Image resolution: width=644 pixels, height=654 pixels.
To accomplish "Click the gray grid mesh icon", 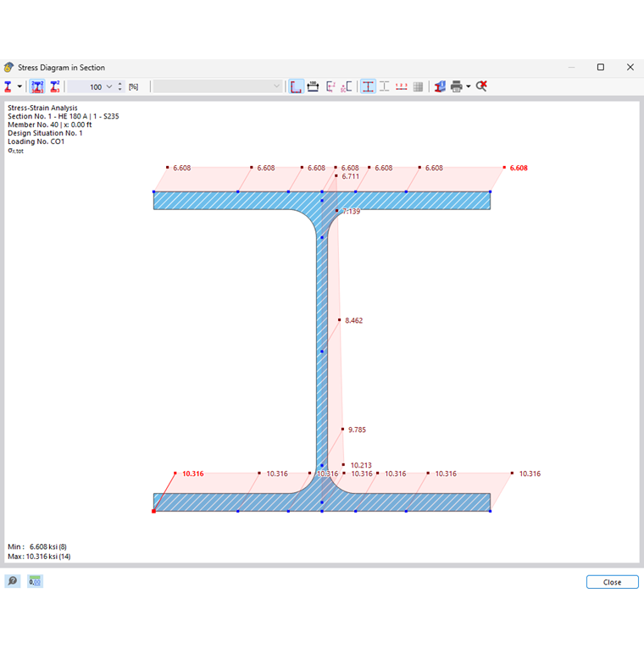I will click(x=418, y=86).
